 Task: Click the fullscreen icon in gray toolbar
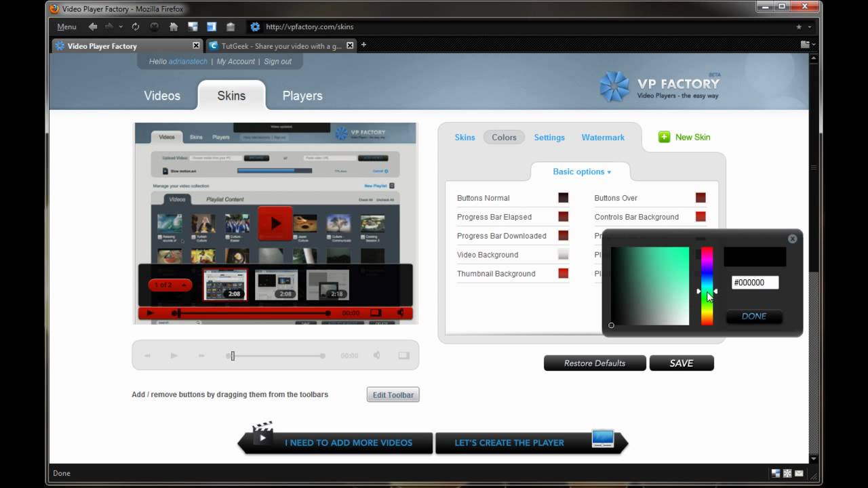point(403,355)
